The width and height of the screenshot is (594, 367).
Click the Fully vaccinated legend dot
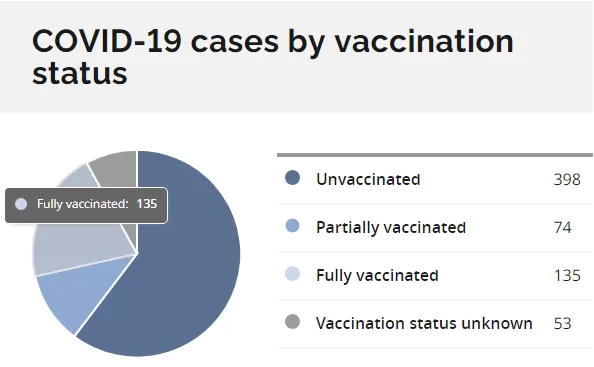(x=292, y=274)
